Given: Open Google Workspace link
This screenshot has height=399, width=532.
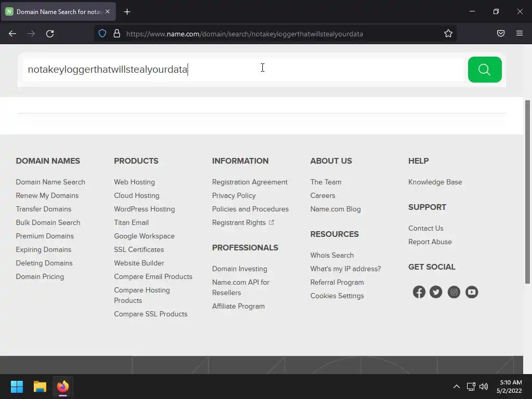Looking at the screenshot, I should click(x=144, y=236).
